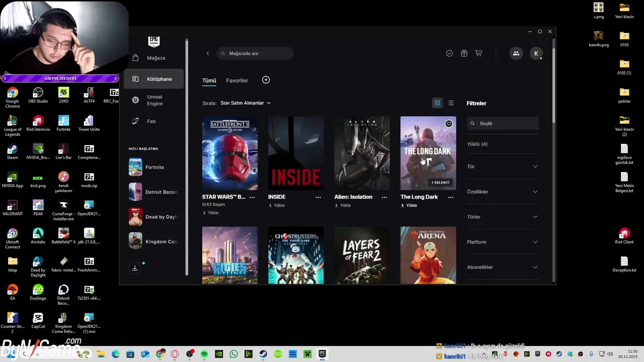The height and width of the screenshot is (362, 644).
Task: Open Deception.txt desktop file
Action: [624, 264]
